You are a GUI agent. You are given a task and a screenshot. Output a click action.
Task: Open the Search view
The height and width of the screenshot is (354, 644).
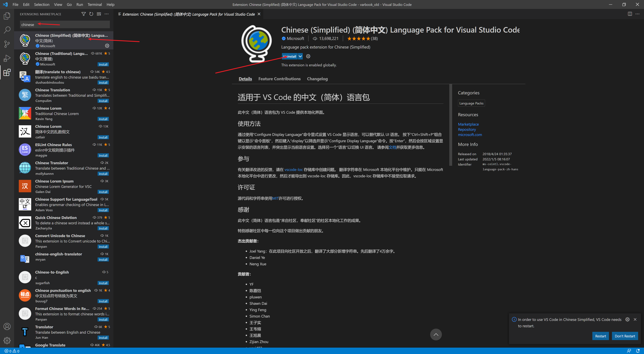pos(7,30)
